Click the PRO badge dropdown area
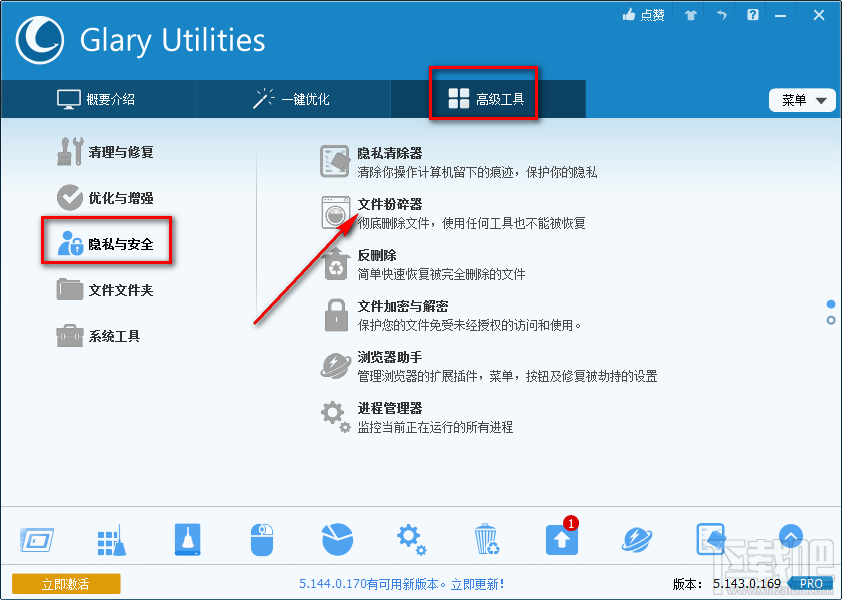Image resolution: width=842 pixels, height=600 pixels. 810,583
